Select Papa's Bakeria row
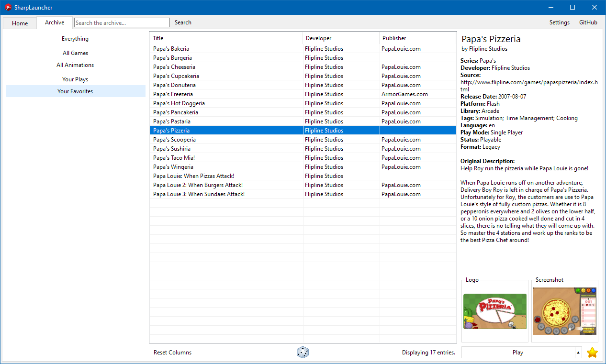Image resolution: width=606 pixels, height=364 pixels. click(x=303, y=49)
